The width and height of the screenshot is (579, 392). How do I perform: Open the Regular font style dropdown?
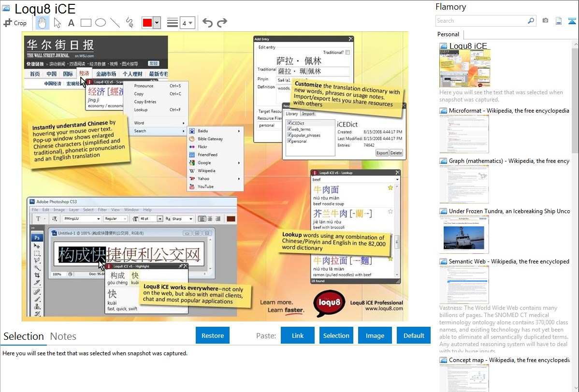(x=125, y=219)
